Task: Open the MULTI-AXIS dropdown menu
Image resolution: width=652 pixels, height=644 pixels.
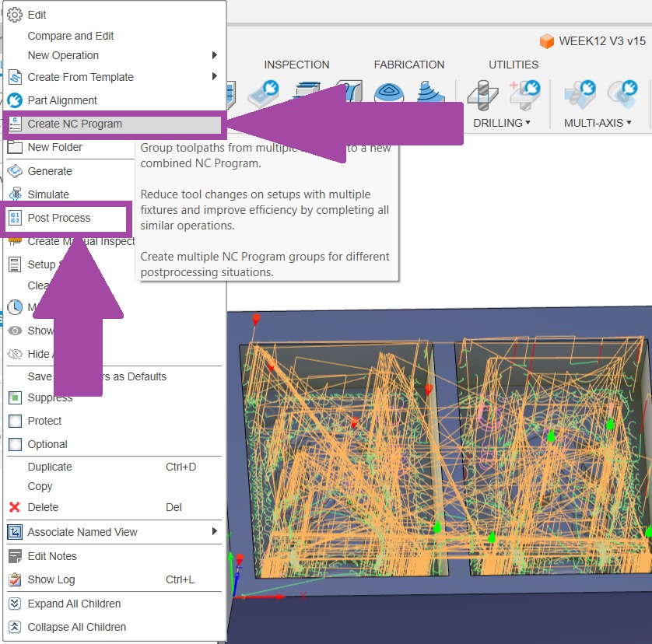Action: [597, 123]
